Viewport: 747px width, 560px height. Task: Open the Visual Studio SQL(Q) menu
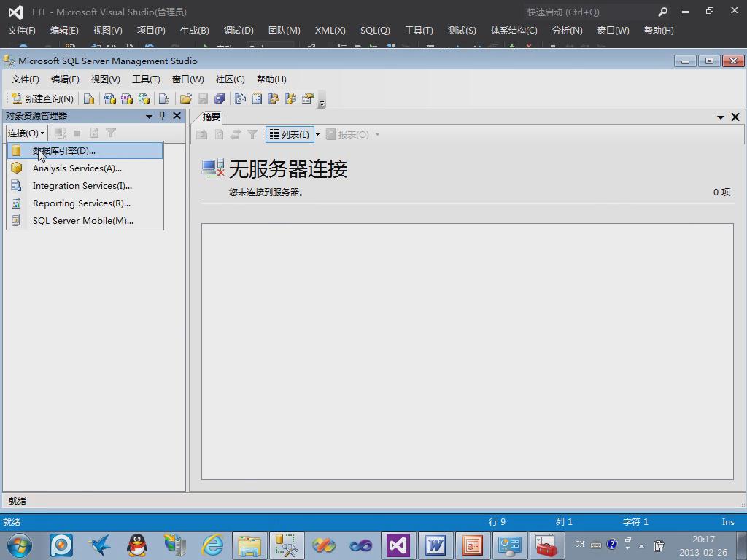pyautogui.click(x=375, y=31)
